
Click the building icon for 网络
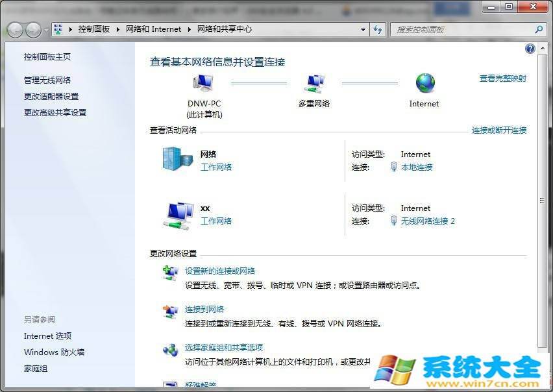tap(178, 160)
